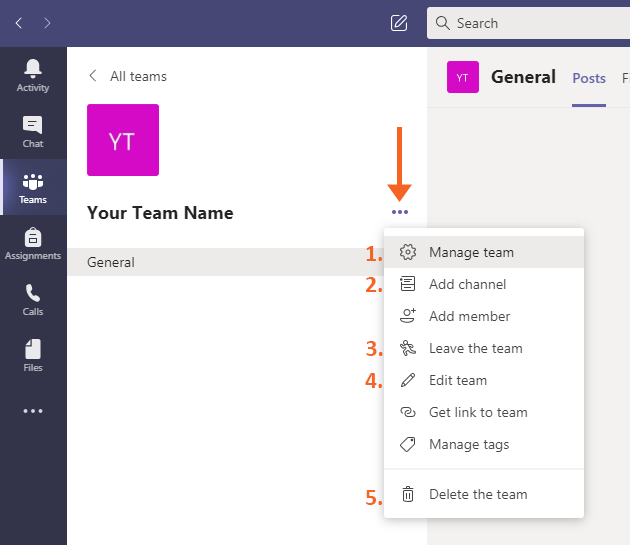Choose Manage team from the menu
Screen dimensions: 630x545
pyautogui.click(x=471, y=252)
